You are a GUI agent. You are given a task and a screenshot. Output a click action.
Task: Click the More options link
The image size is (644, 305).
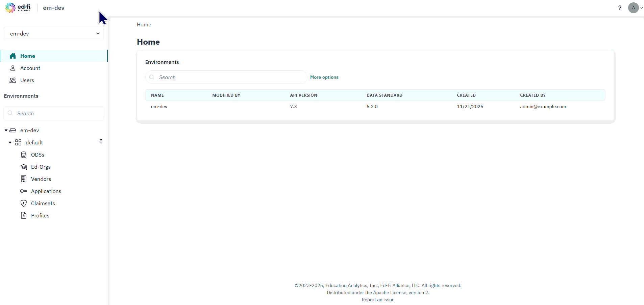coord(324,77)
